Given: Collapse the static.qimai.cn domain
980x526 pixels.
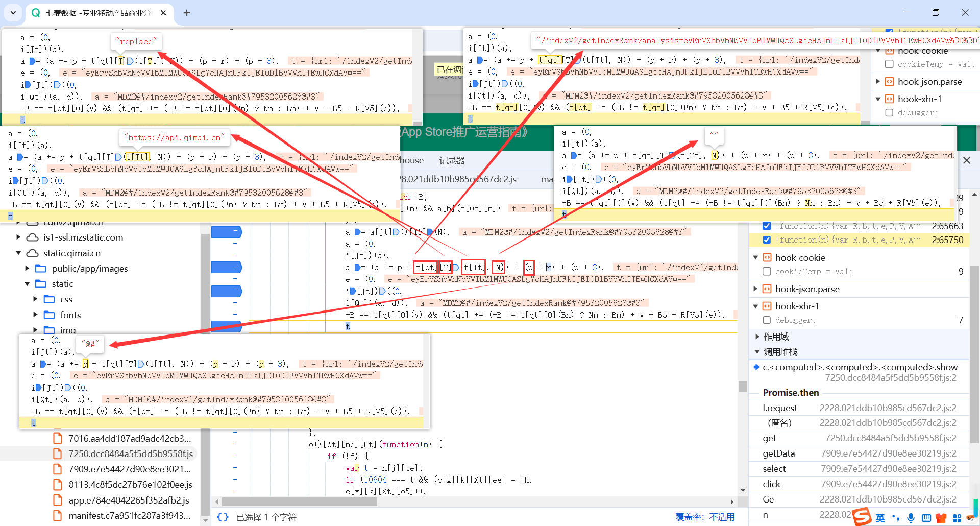Looking at the screenshot, I should tap(18, 253).
